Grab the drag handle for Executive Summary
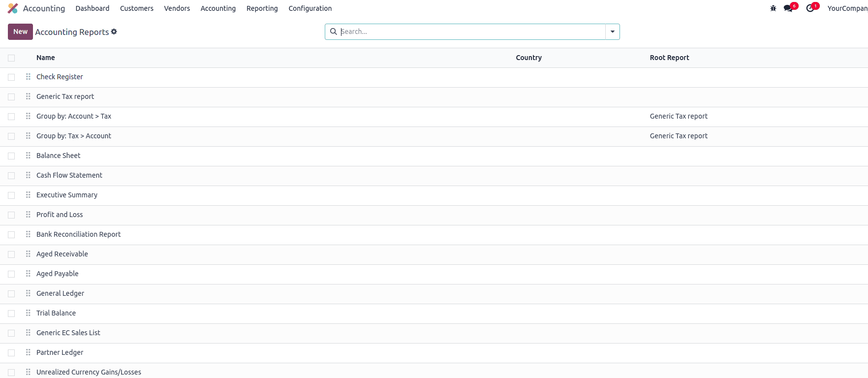This screenshot has width=868, height=378. 28,195
